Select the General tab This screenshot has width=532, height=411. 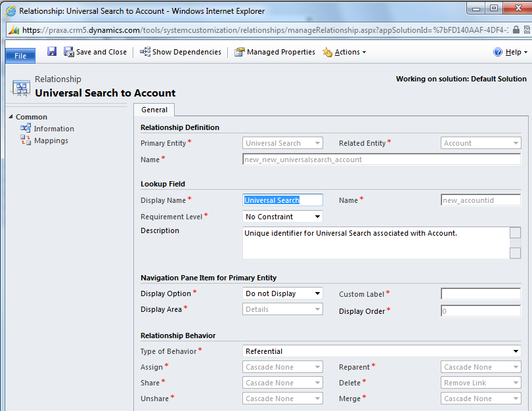coord(154,110)
